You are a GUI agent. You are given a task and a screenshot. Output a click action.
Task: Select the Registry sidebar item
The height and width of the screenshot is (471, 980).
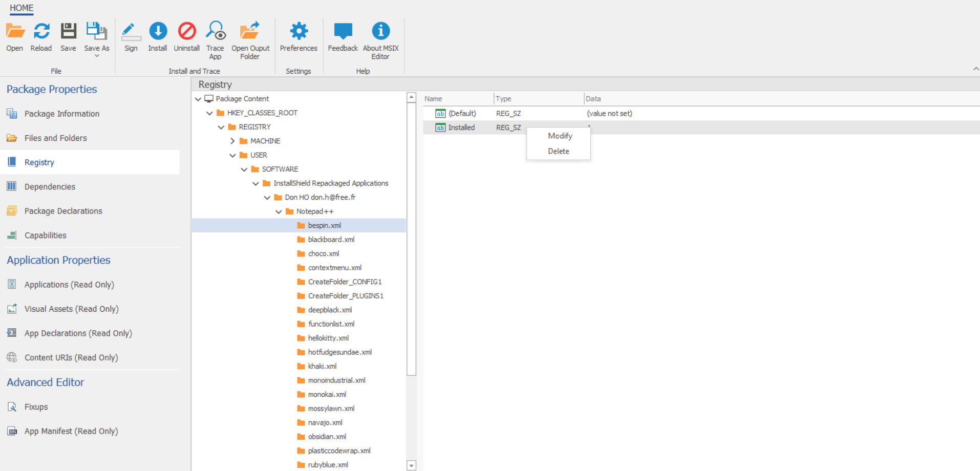click(90, 162)
